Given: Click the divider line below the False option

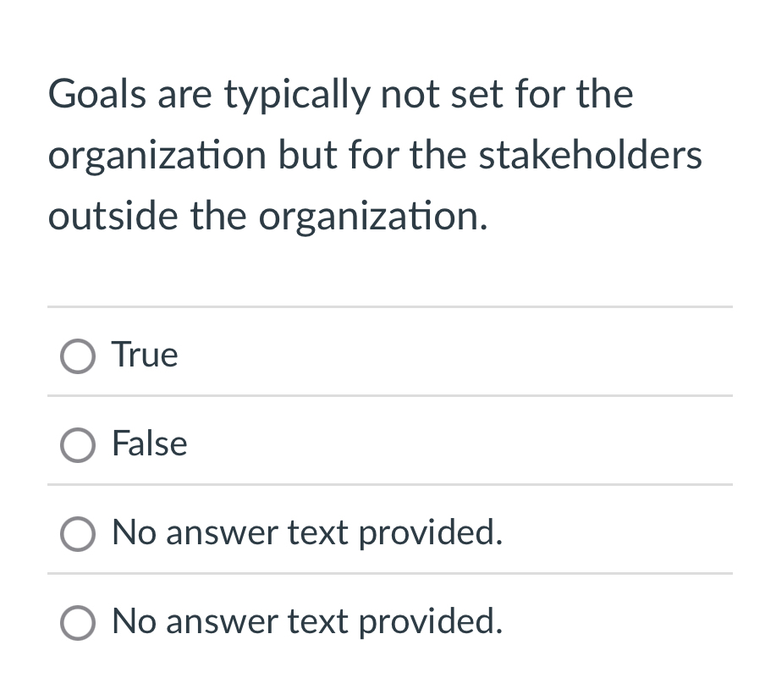Looking at the screenshot, I should (x=389, y=485).
